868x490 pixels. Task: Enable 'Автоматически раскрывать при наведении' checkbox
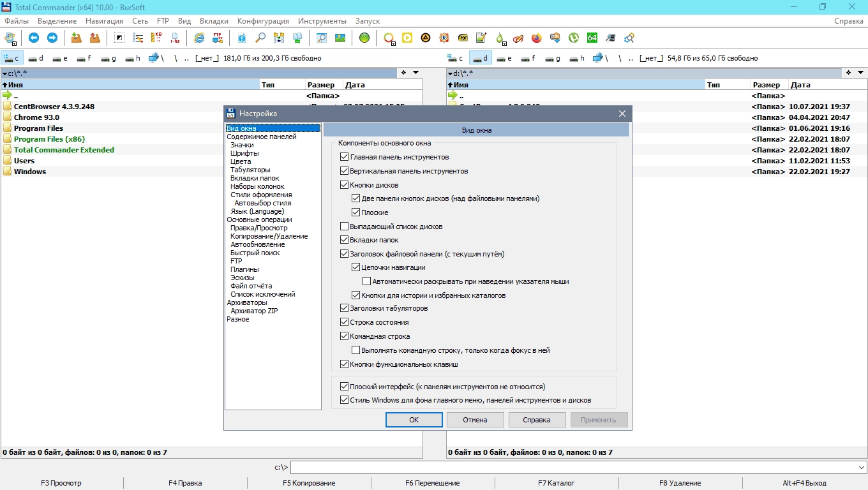tap(367, 281)
